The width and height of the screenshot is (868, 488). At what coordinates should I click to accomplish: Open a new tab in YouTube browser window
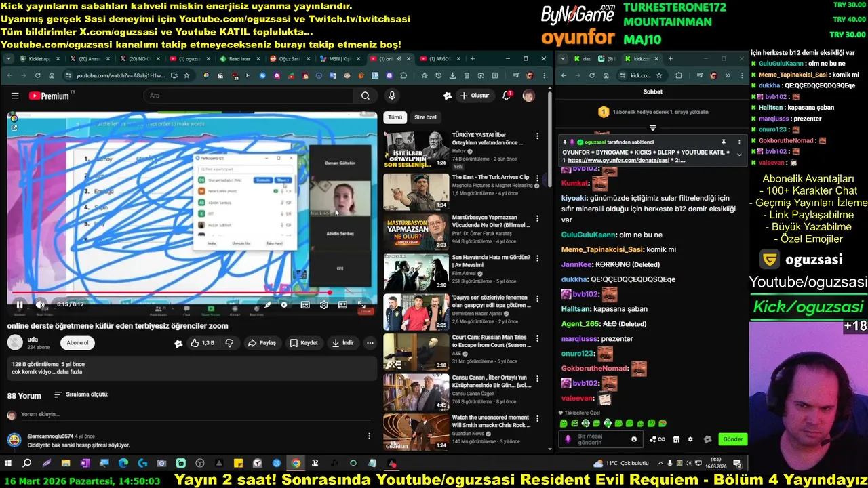473,59
